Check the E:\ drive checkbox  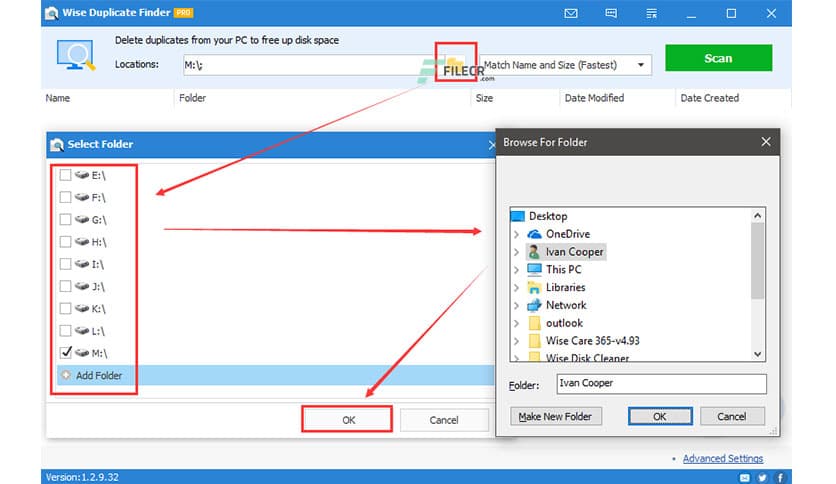(65, 175)
